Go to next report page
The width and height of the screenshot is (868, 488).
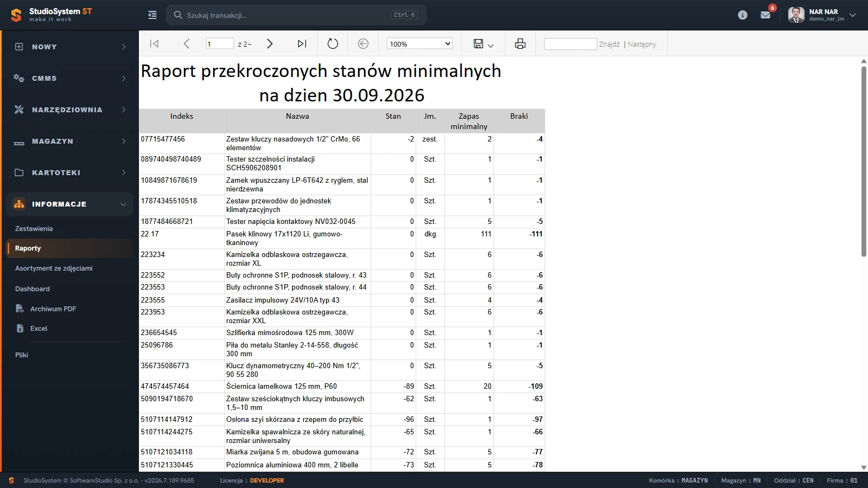270,44
